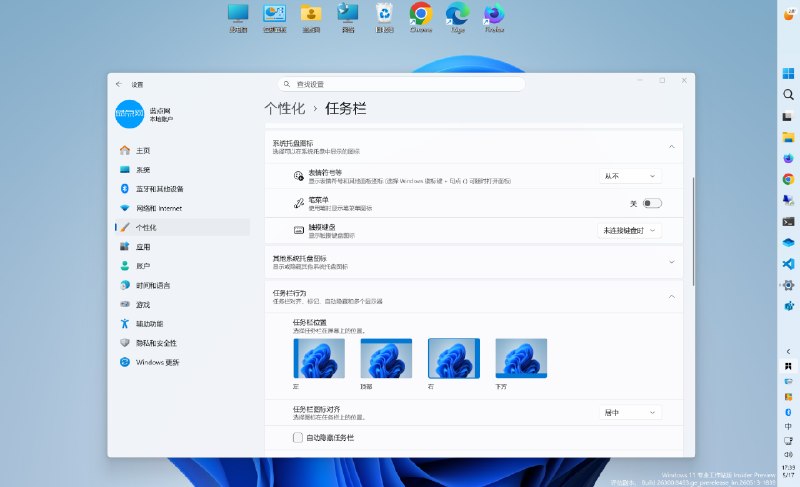Open the user folder desktop icon
Viewport: 800px width, 487px height.
pos(311,18)
